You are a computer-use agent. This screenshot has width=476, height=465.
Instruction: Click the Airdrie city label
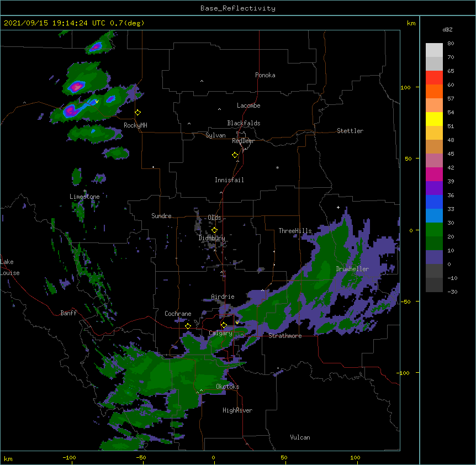click(x=223, y=297)
